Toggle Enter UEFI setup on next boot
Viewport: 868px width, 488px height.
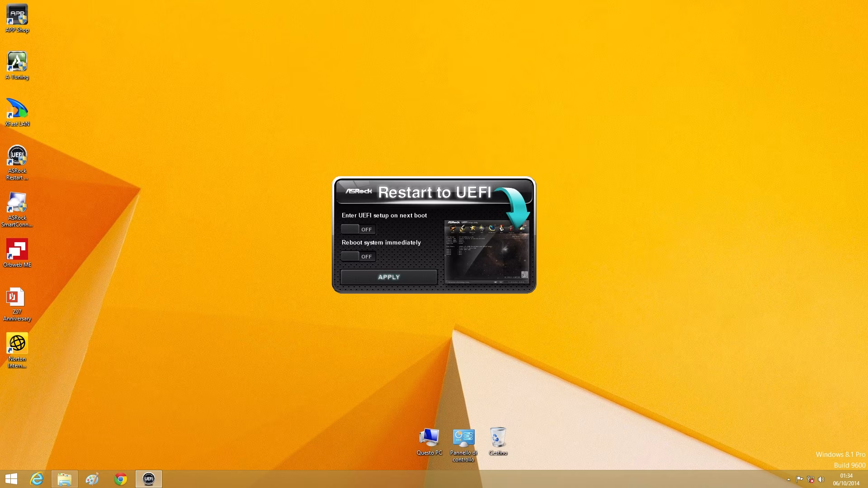point(358,229)
